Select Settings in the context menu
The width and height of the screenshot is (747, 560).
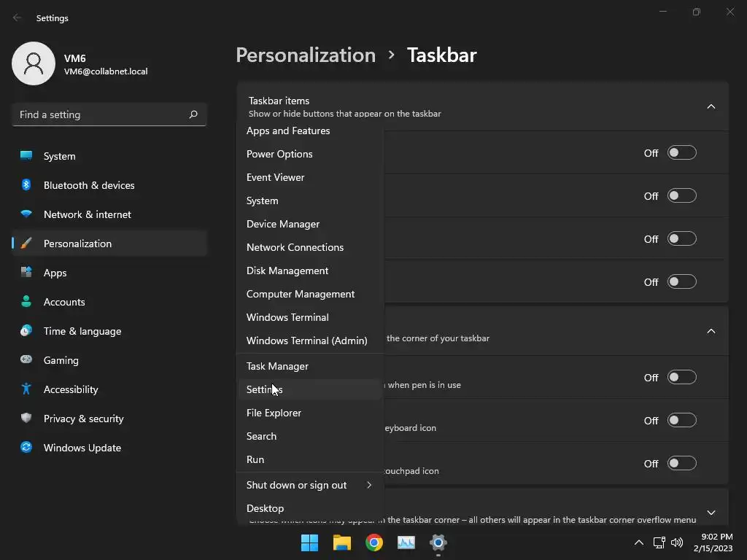pyautogui.click(x=309, y=389)
